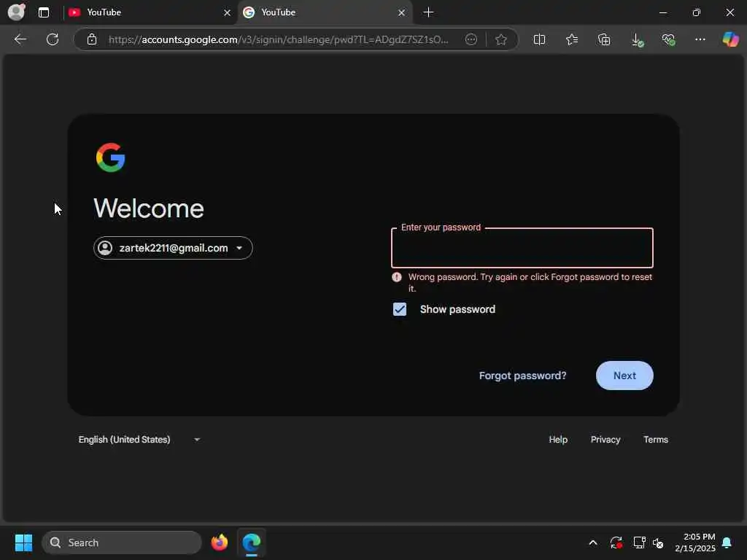Click the Google logo
Screen dimensions: 747x560
111,157
